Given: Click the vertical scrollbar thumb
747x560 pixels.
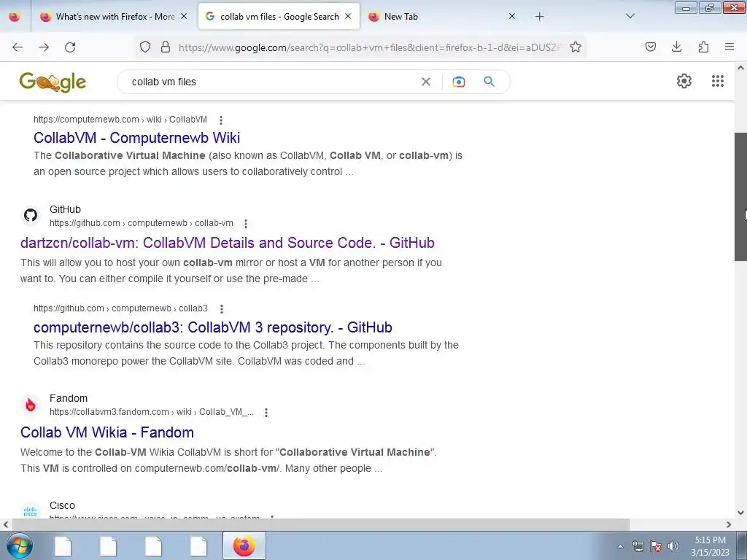Looking at the screenshot, I should (740, 197).
